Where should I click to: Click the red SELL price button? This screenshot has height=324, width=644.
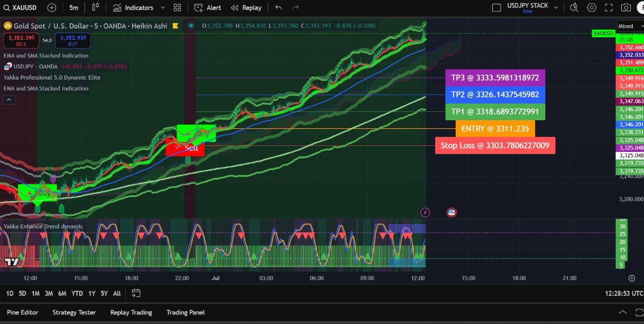(x=21, y=40)
